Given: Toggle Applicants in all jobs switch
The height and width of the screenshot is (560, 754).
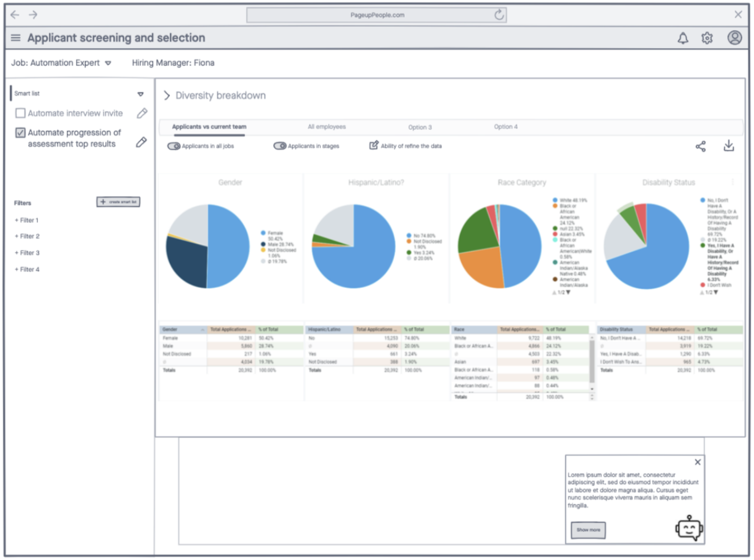Looking at the screenshot, I should pyautogui.click(x=174, y=146).
